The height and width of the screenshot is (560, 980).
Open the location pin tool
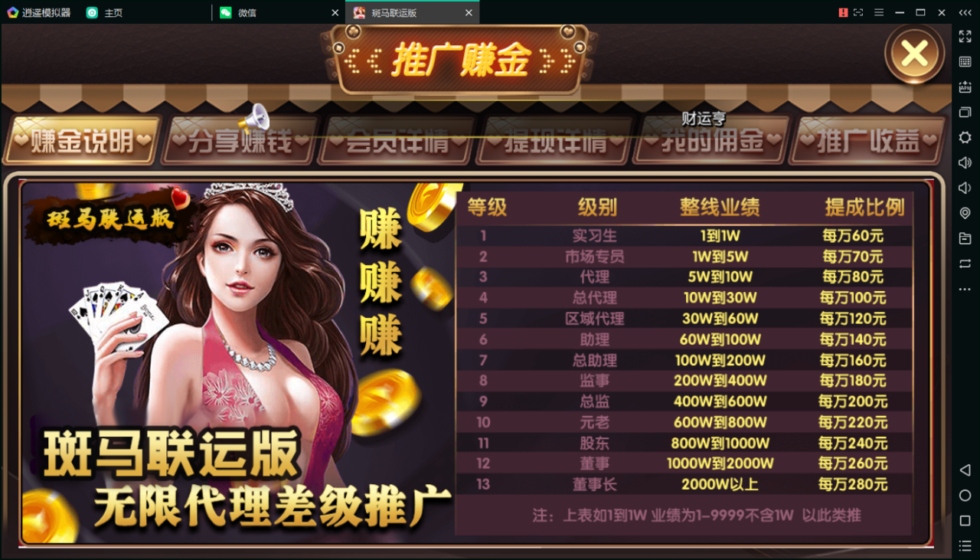click(965, 213)
